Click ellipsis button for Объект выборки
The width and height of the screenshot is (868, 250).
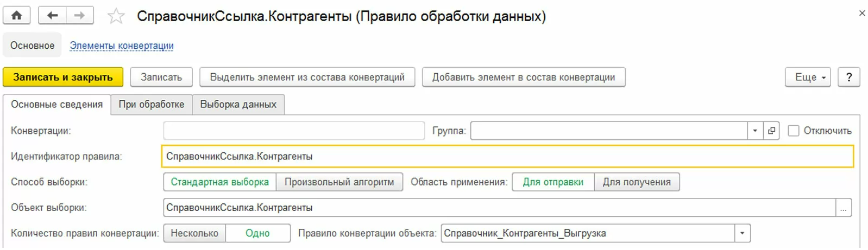click(844, 208)
